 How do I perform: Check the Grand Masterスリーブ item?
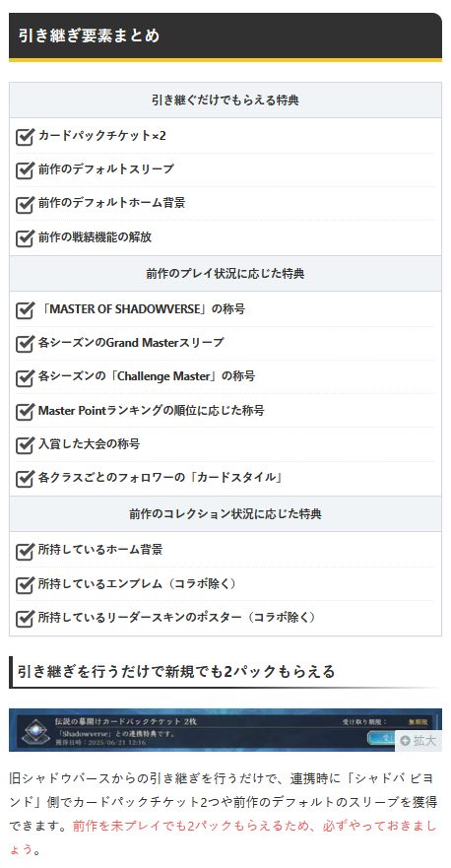25,344
